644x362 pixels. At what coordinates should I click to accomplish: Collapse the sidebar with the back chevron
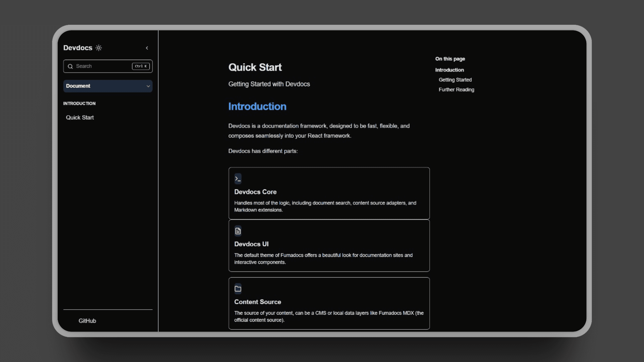(x=147, y=48)
